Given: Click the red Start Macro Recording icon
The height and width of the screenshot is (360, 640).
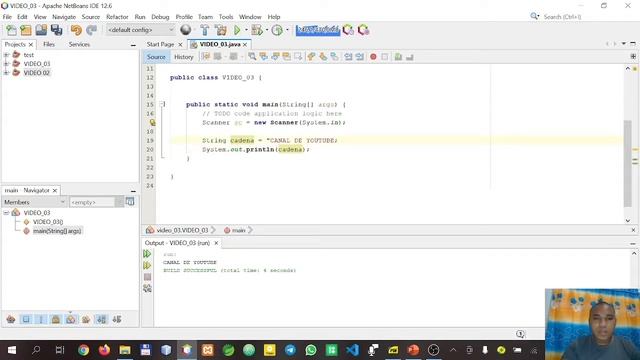Looking at the screenshot, I should coord(373,57).
